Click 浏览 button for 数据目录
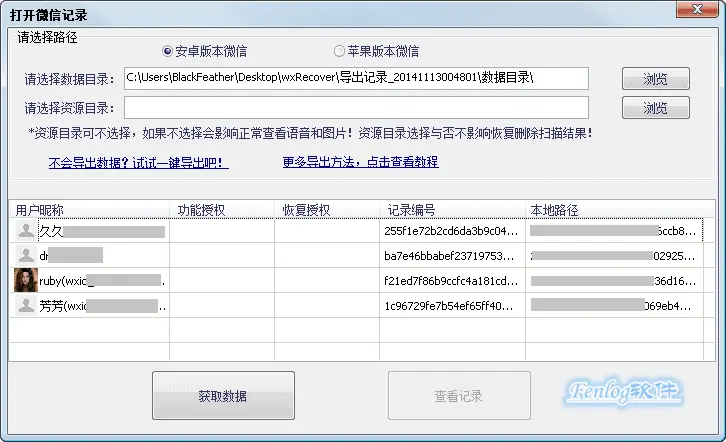 pos(655,79)
